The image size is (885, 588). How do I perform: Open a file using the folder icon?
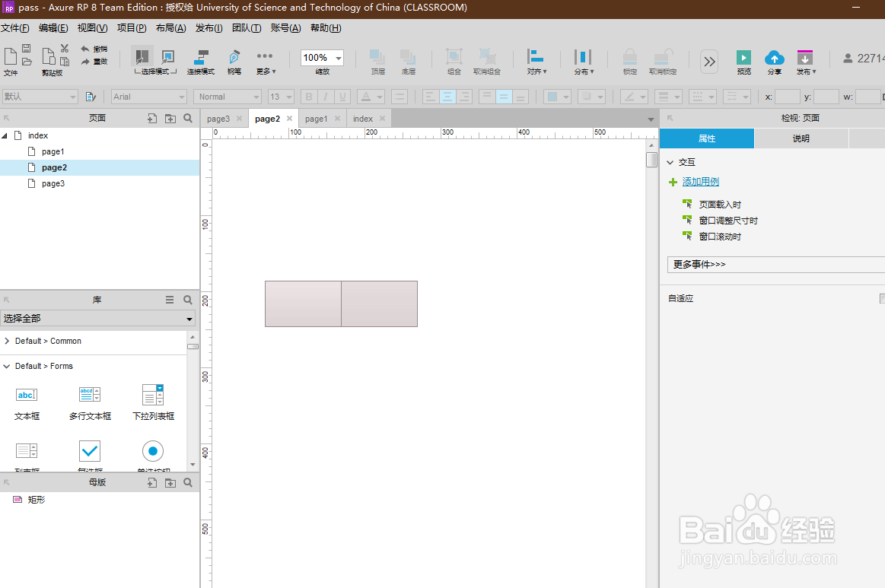coord(26,61)
